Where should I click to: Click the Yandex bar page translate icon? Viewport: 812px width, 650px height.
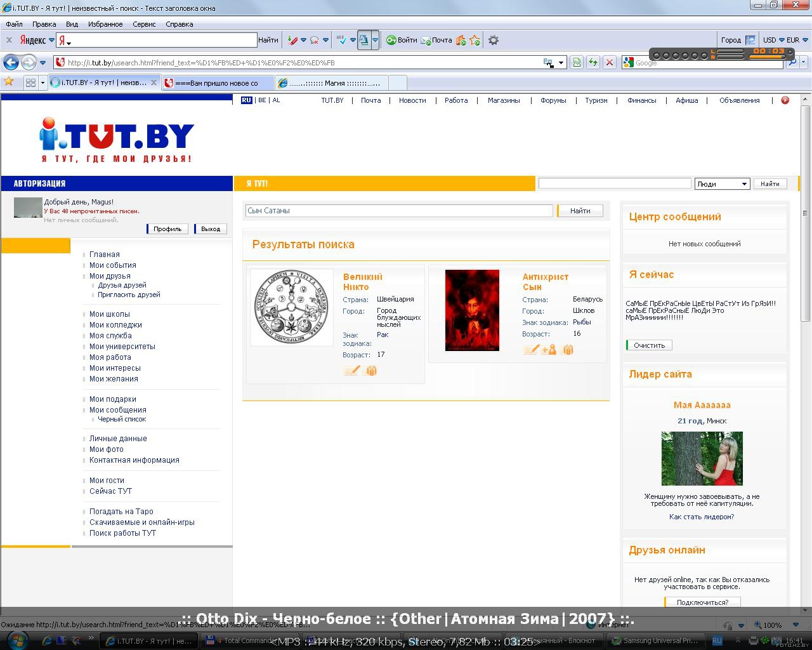tap(363, 40)
